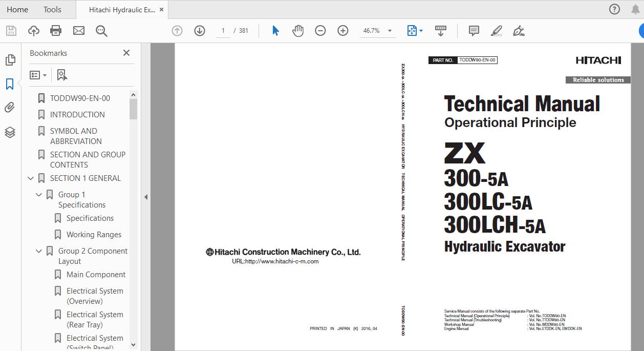Open the bookmark options list menu

point(38,75)
